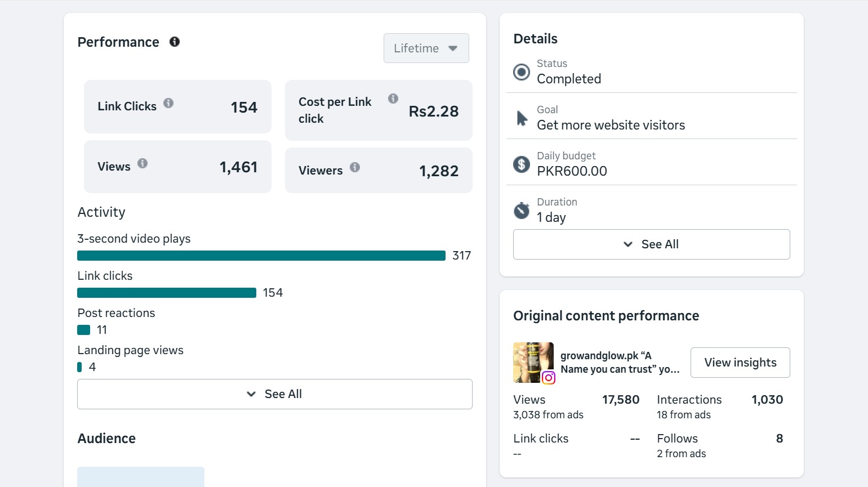Image resolution: width=868 pixels, height=487 pixels.
Task: Click the Views info icon
Action: tap(143, 163)
